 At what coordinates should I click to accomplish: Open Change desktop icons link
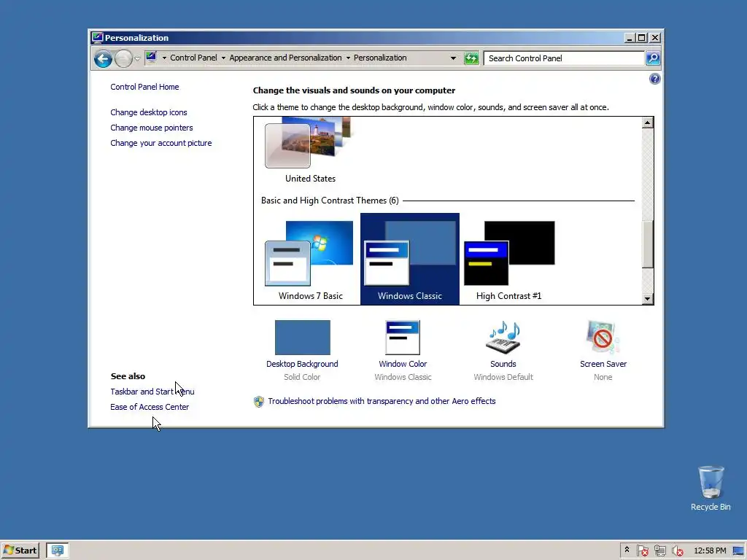click(x=149, y=112)
